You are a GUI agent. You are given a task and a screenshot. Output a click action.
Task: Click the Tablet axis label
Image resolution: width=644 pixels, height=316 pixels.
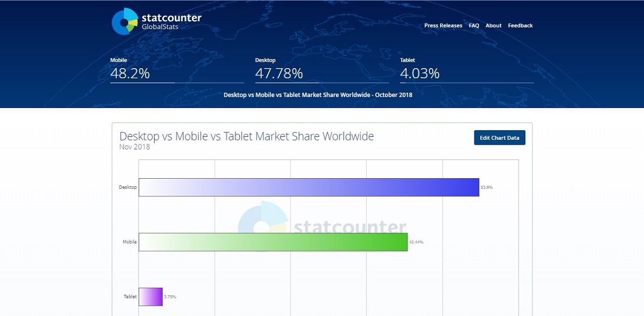pos(130,297)
